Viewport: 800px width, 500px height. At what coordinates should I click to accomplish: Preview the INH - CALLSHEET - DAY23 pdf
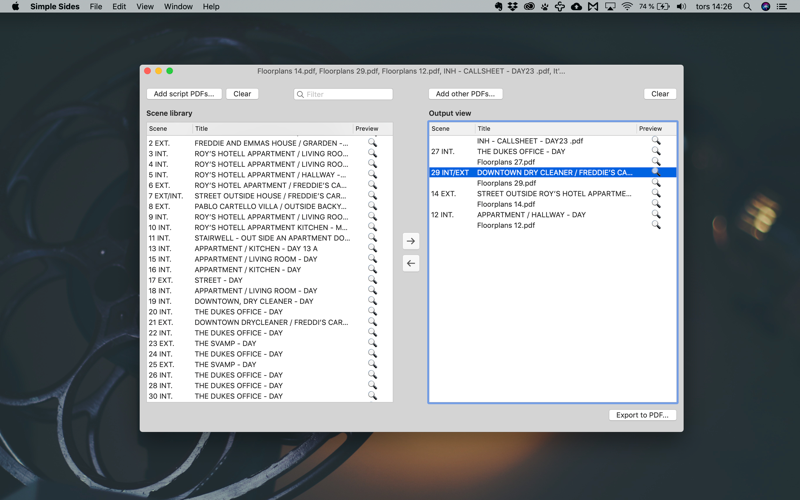click(x=656, y=141)
